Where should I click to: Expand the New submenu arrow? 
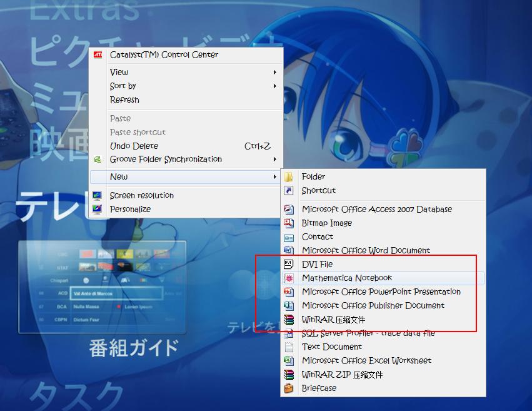click(x=275, y=177)
